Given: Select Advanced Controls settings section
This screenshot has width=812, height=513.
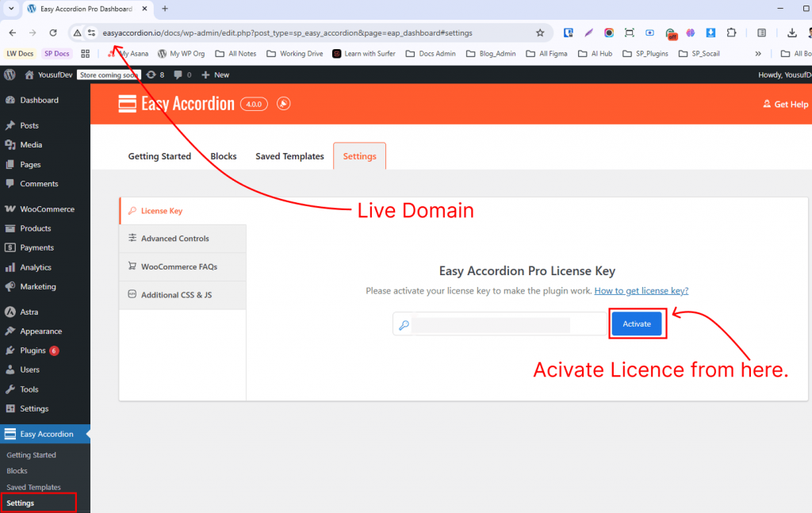Looking at the screenshot, I should 174,239.
